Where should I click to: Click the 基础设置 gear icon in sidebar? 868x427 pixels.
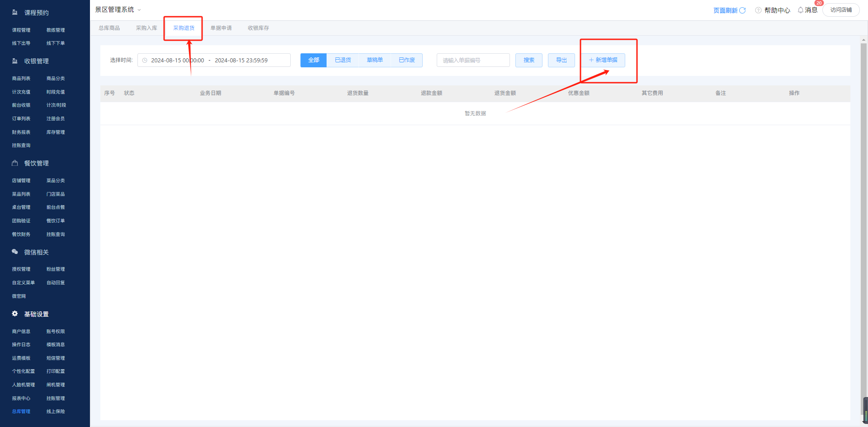15,314
